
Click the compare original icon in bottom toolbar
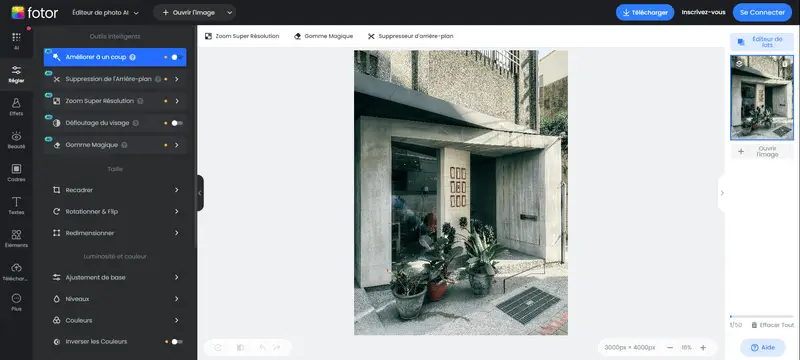[240, 348]
